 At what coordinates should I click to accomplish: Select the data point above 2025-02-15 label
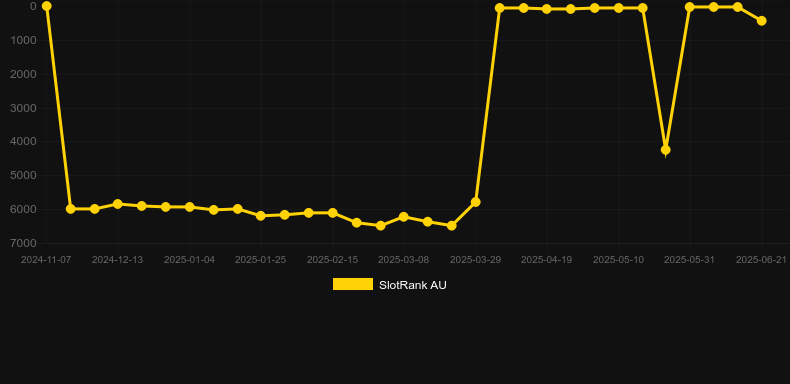click(x=333, y=213)
